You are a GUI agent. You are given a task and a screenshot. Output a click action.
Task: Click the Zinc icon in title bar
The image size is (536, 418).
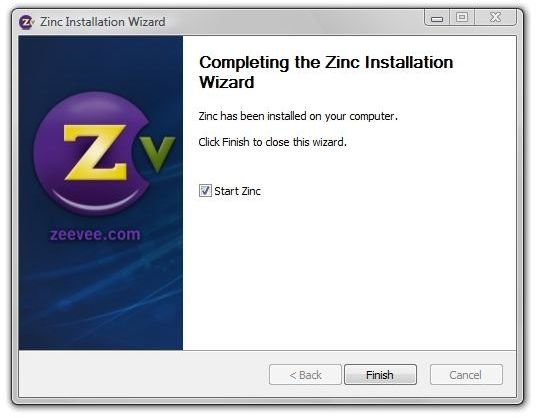tap(27, 22)
